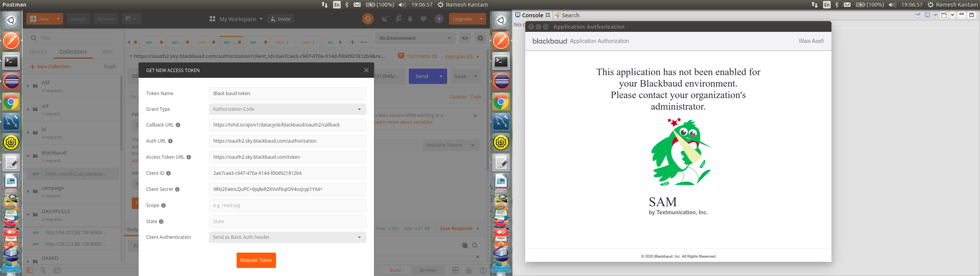Switch to Browse mode in status bar
The width and height of the screenshot is (980, 276).
(x=428, y=270)
